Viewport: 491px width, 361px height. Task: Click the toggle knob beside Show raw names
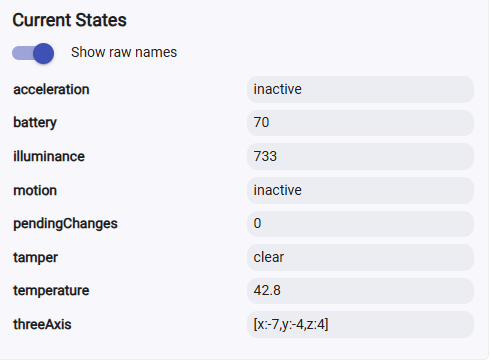[43, 53]
